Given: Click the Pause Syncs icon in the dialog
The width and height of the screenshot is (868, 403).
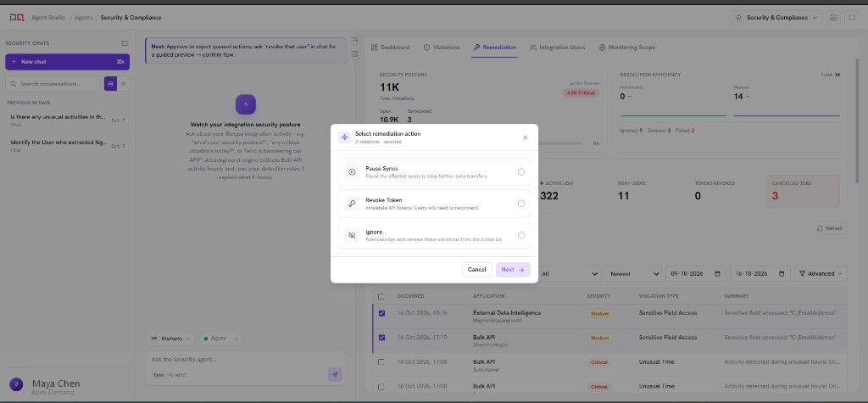Looking at the screenshot, I should [x=352, y=172].
